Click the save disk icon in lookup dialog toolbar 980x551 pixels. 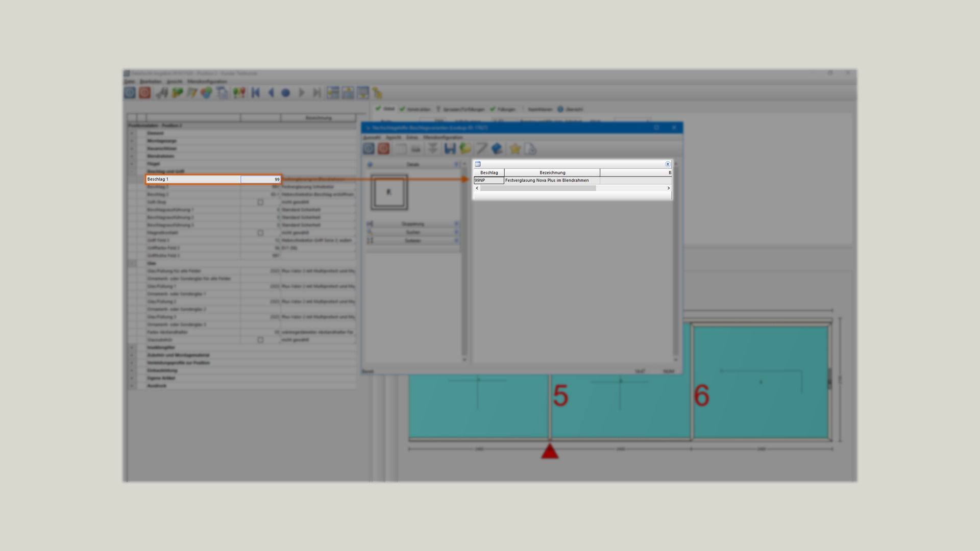point(450,148)
